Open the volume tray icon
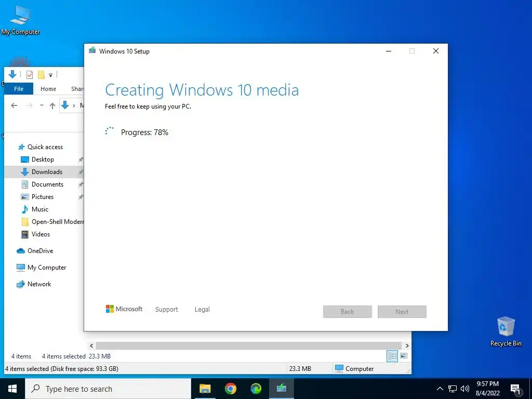532x399 pixels. click(465, 389)
